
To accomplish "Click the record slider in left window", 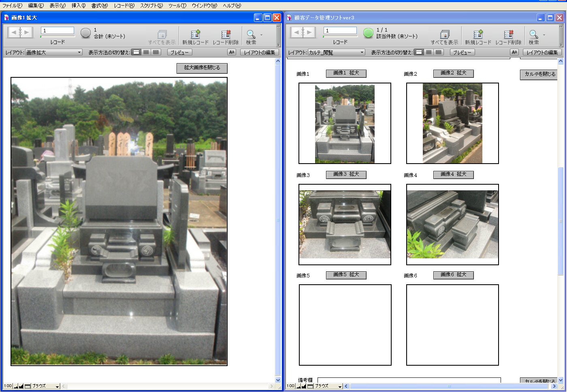I will pos(57,37).
